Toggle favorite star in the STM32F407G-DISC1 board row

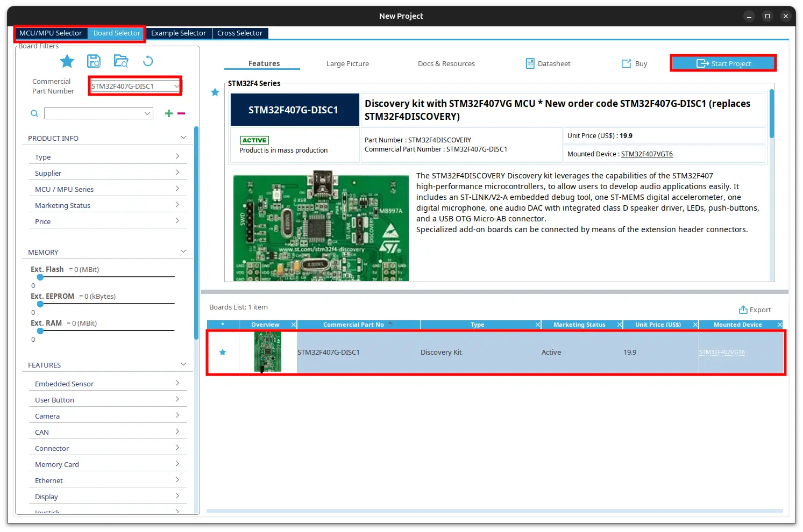click(x=223, y=353)
